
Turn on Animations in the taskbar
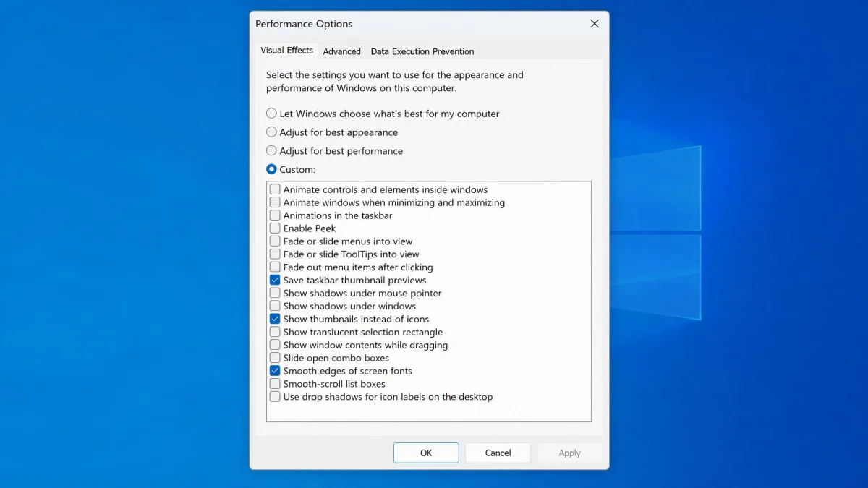275,215
